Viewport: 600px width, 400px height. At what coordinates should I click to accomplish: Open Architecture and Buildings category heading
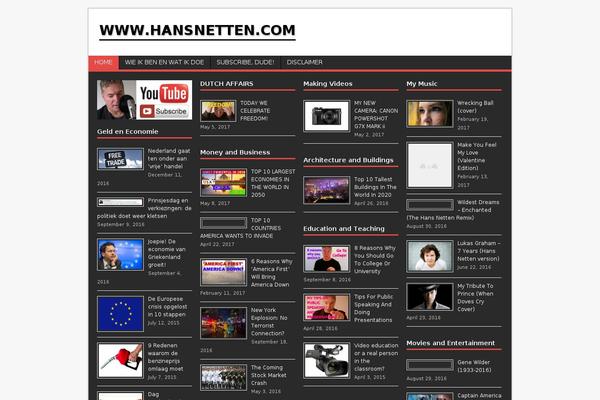[x=348, y=160]
